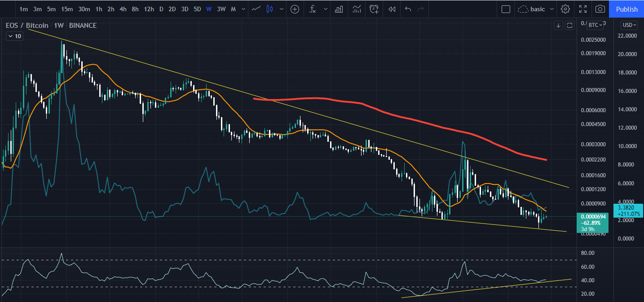Viewport: 644px width, 302px height.
Task: Start bar replay with the rewind icon
Action: [x=392, y=9]
